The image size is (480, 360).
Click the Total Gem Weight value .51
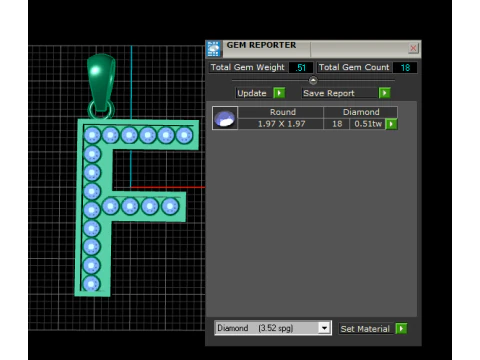(x=301, y=68)
